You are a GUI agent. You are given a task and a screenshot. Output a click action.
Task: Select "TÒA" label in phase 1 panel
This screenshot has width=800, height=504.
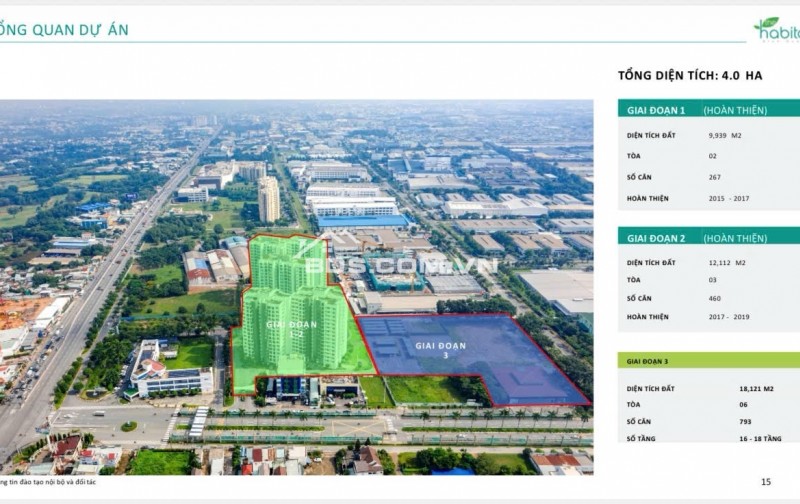click(x=633, y=156)
